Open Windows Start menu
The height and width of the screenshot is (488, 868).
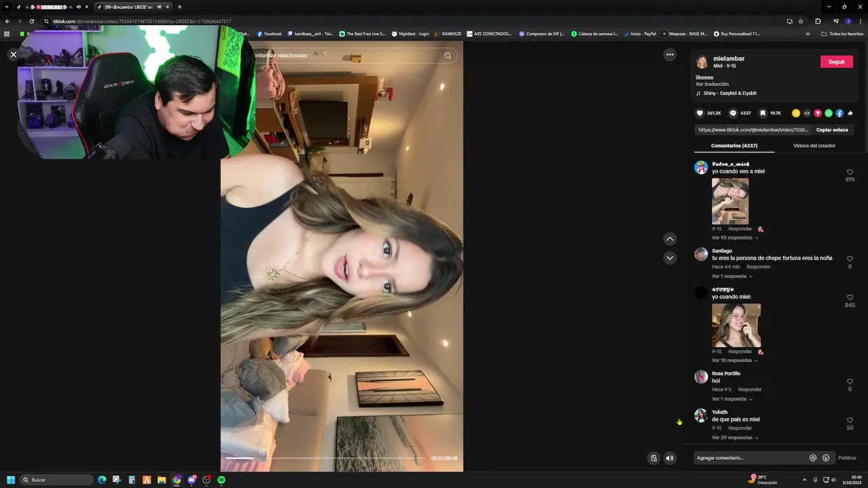point(11,480)
